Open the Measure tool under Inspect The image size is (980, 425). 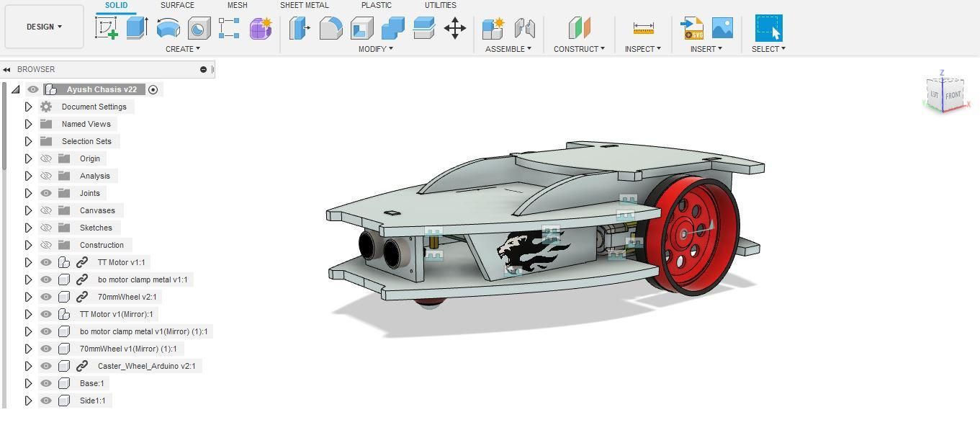(643, 28)
